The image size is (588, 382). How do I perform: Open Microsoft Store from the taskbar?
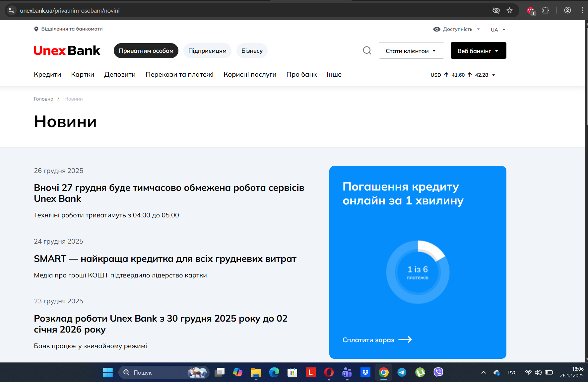point(292,372)
